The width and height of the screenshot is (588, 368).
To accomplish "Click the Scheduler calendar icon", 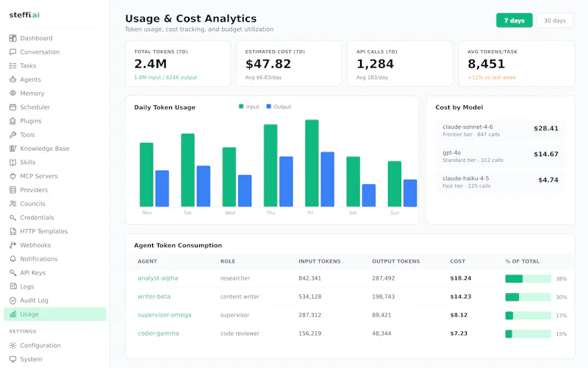I will pyautogui.click(x=12, y=107).
